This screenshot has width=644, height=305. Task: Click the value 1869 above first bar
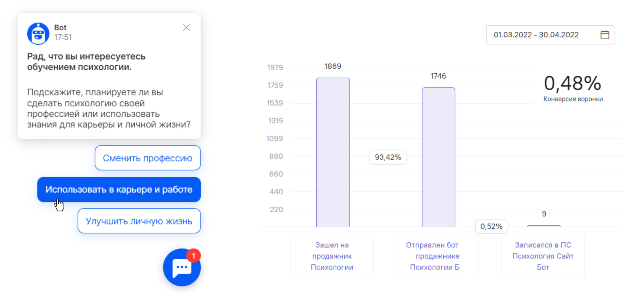333,66
